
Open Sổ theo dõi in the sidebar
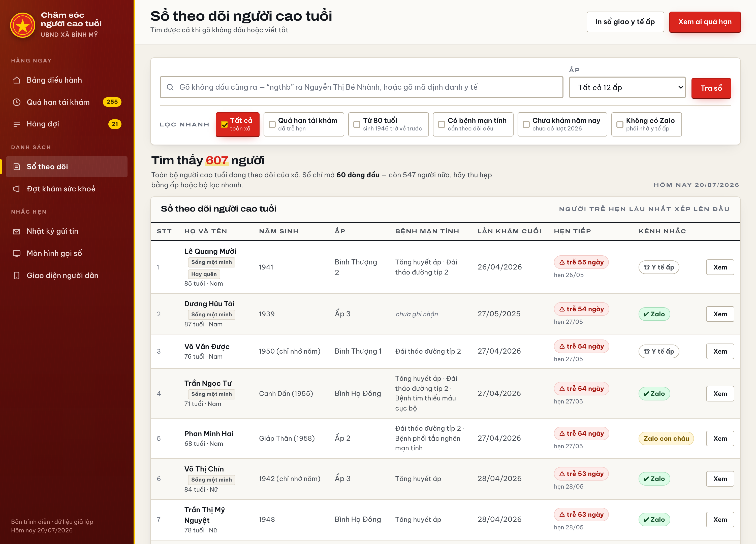click(67, 166)
